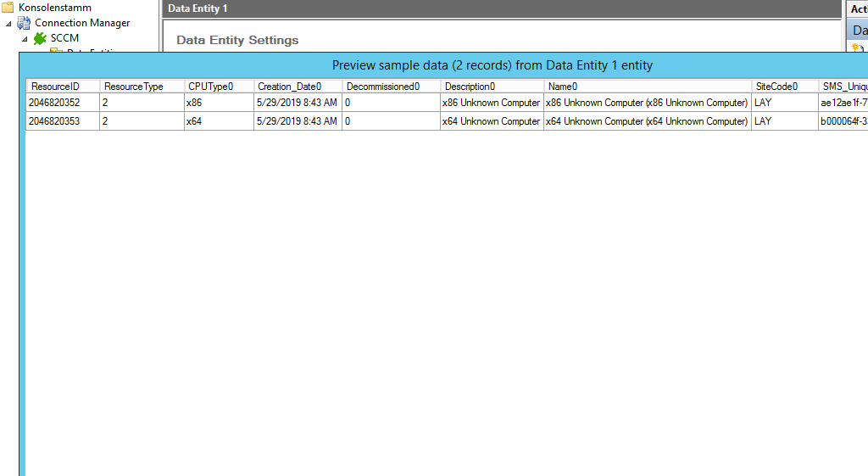
Task: Click the Creation_Date0 column header
Action: point(290,87)
